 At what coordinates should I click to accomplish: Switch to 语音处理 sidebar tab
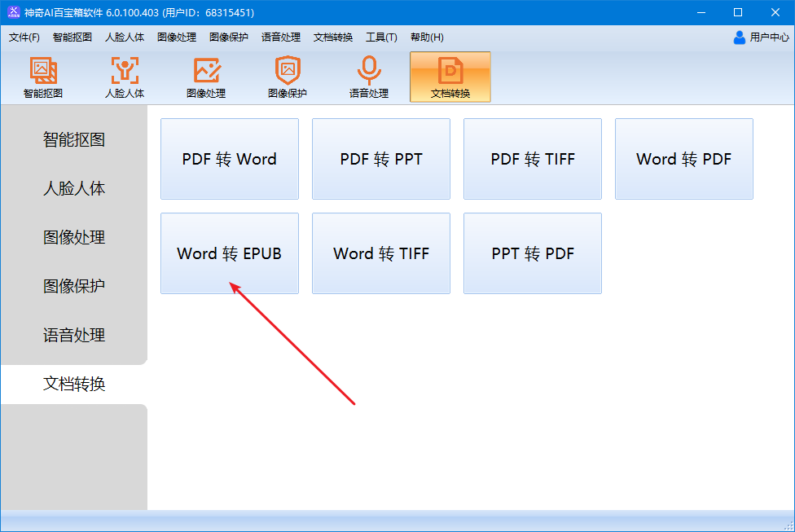(74, 335)
